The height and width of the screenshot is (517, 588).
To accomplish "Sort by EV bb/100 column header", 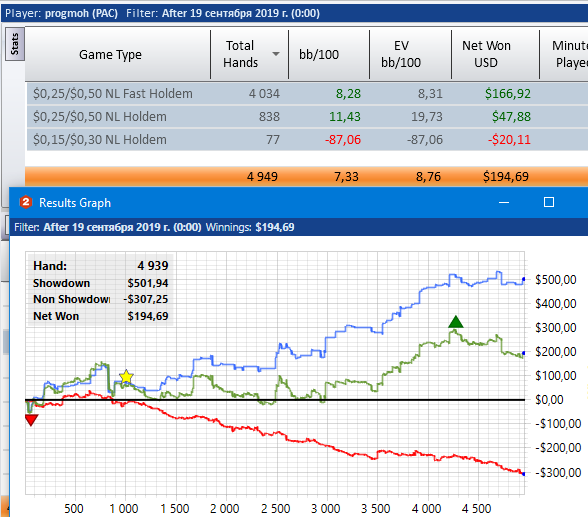I will [410, 55].
